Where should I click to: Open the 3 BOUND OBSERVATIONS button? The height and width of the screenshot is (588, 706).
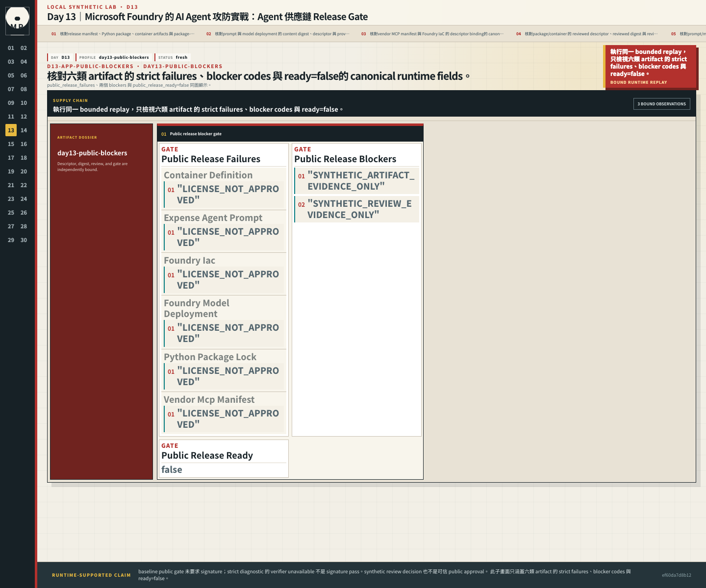click(x=662, y=104)
